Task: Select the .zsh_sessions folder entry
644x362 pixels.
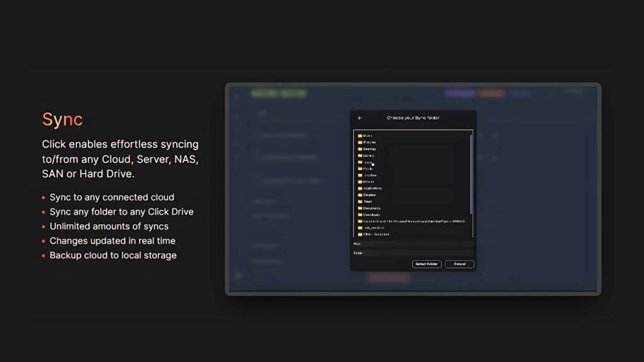Action: pos(373,228)
